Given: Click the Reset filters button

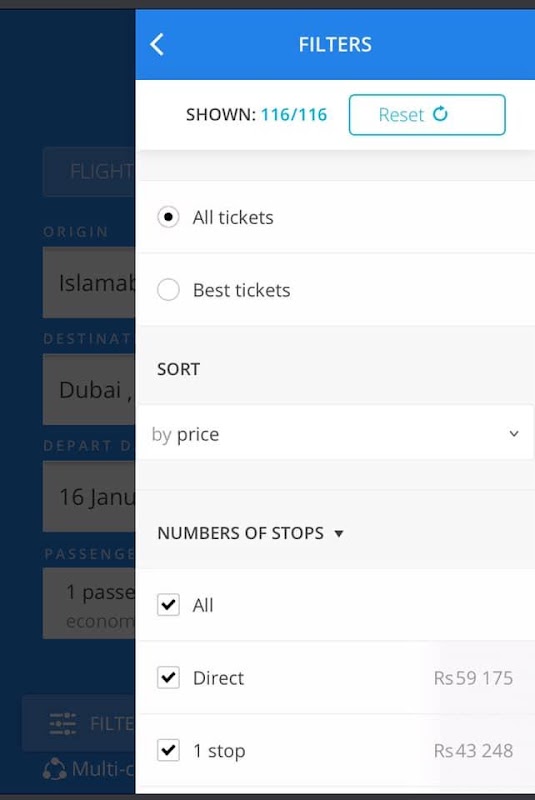Looking at the screenshot, I should 427,115.
